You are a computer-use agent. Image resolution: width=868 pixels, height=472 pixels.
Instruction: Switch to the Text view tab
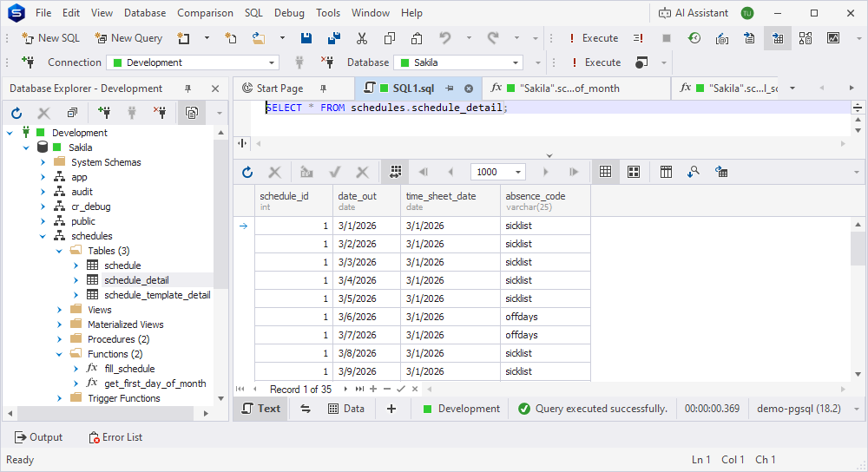[260, 409]
